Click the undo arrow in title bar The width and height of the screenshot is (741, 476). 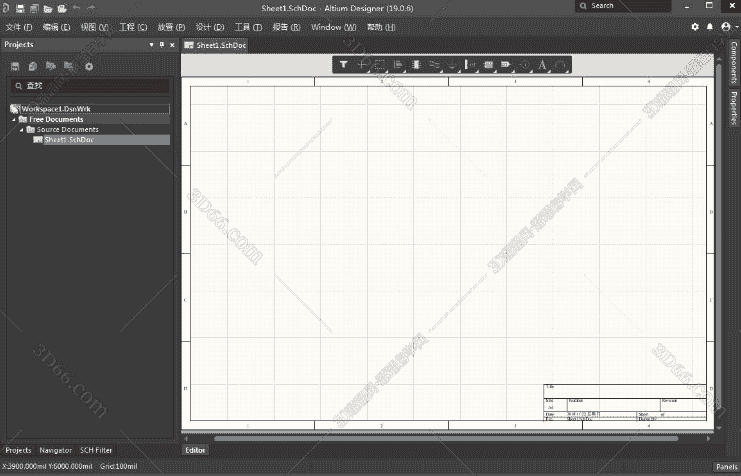pos(76,8)
